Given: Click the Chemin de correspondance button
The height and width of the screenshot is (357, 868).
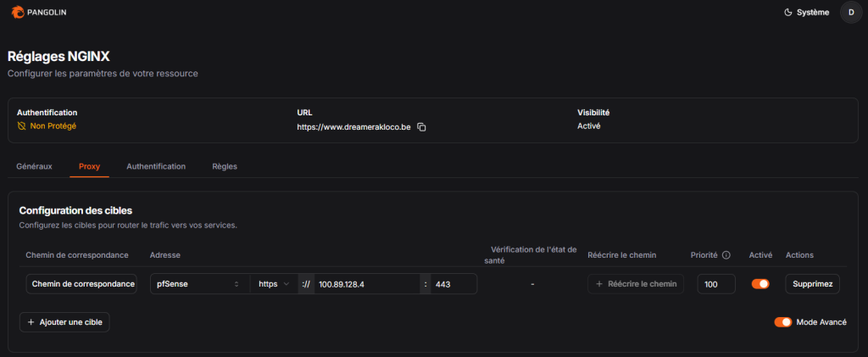Looking at the screenshot, I should click(x=81, y=284).
